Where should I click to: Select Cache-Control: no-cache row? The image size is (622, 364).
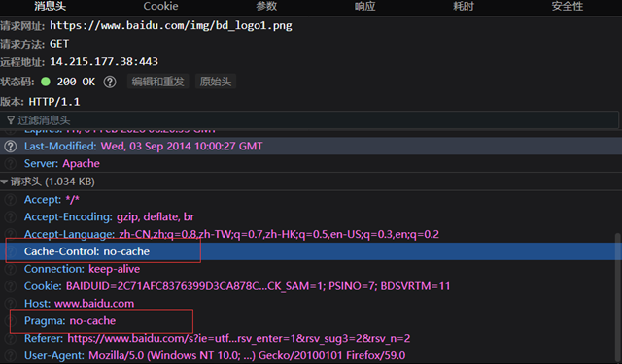(311, 251)
